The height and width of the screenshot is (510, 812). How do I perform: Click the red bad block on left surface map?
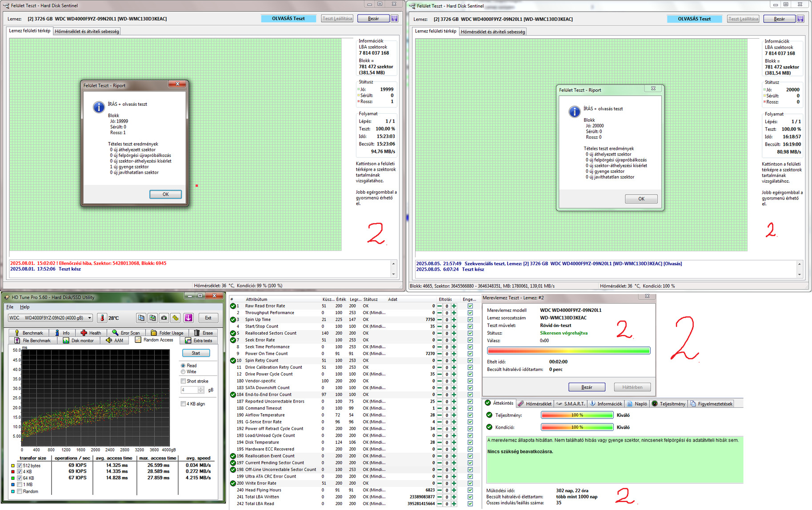coord(196,186)
